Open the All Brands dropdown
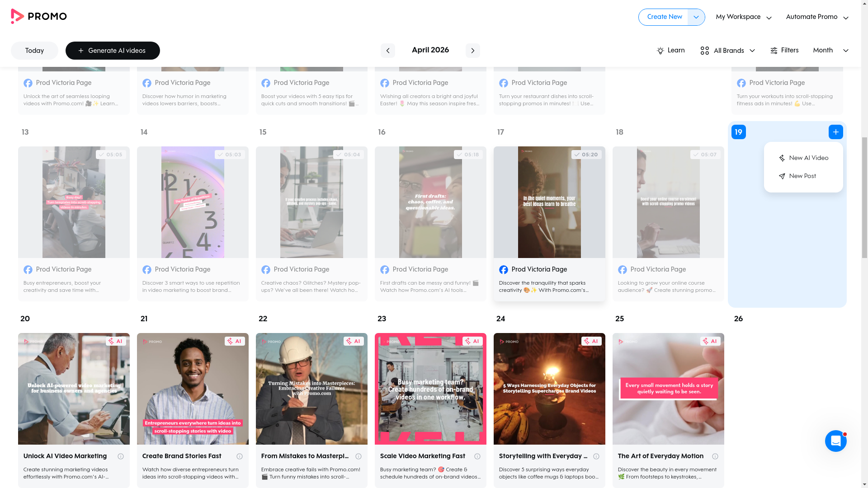 click(727, 51)
